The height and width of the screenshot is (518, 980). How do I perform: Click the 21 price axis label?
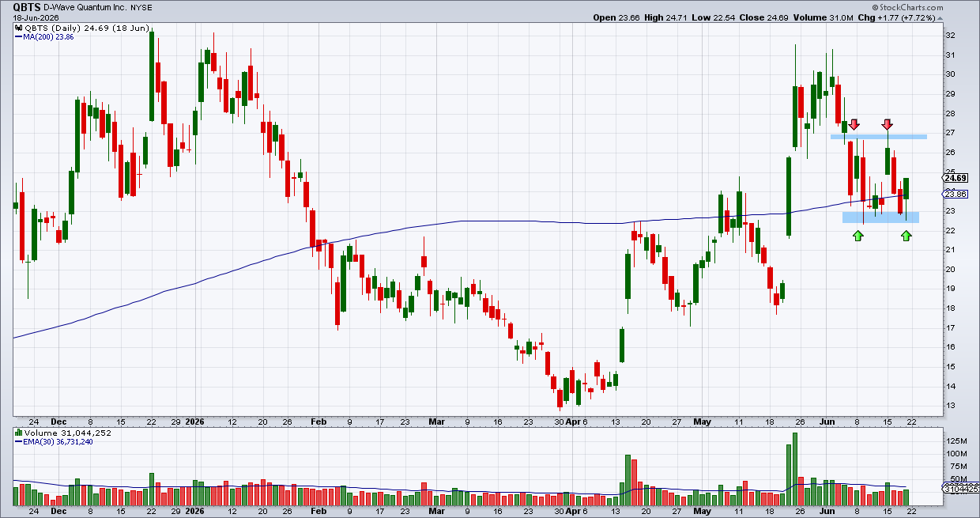(x=951, y=250)
